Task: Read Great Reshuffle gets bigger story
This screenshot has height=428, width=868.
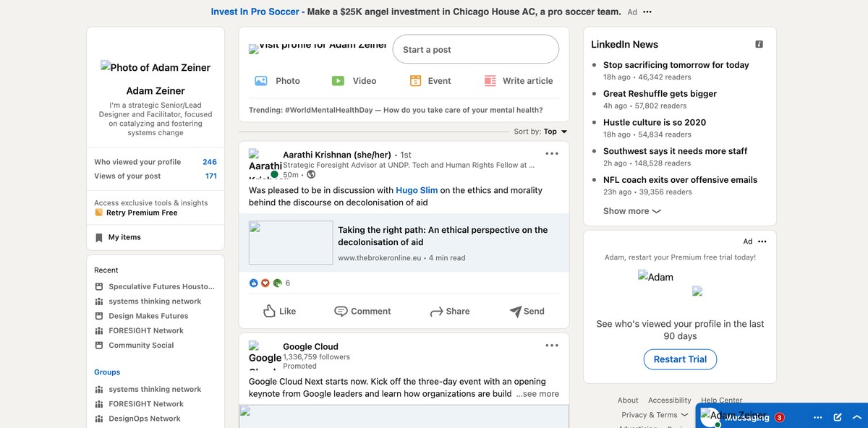Action: point(660,94)
